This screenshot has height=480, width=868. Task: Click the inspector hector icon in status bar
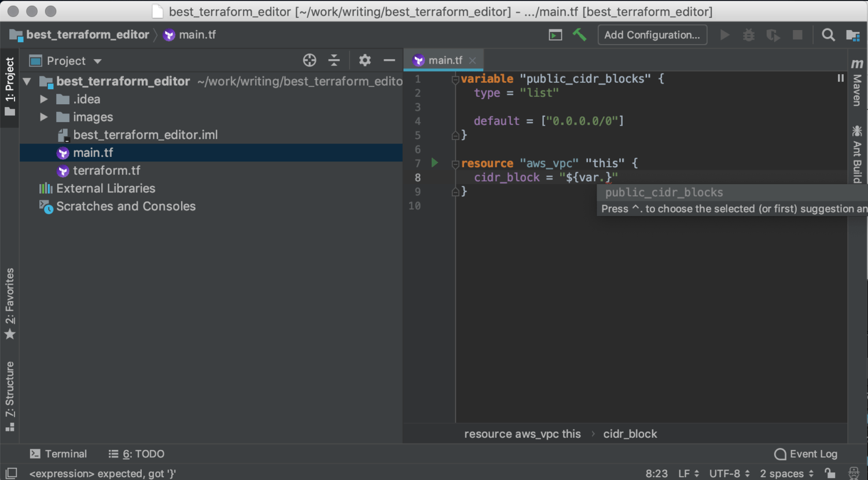[854, 473]
